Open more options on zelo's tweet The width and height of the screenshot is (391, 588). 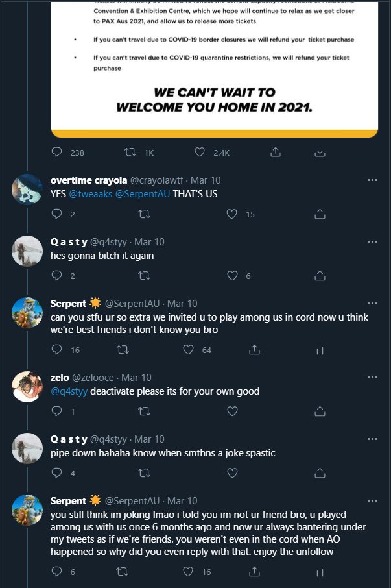point(372,377)
